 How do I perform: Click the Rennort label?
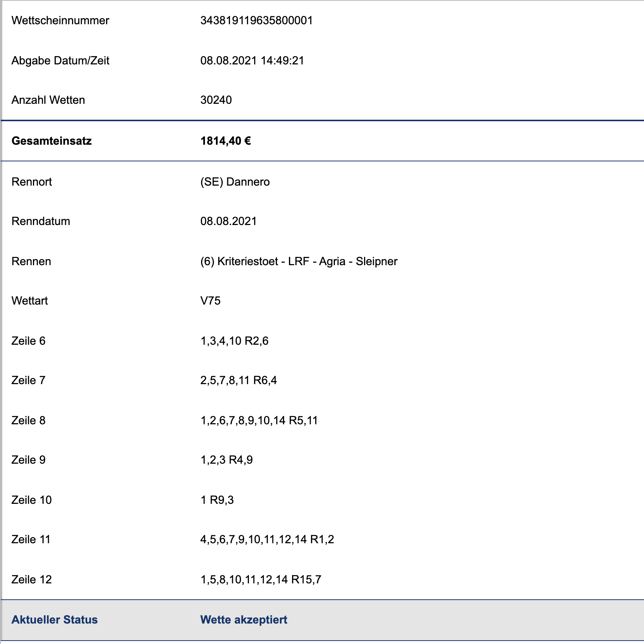[32, 182]
